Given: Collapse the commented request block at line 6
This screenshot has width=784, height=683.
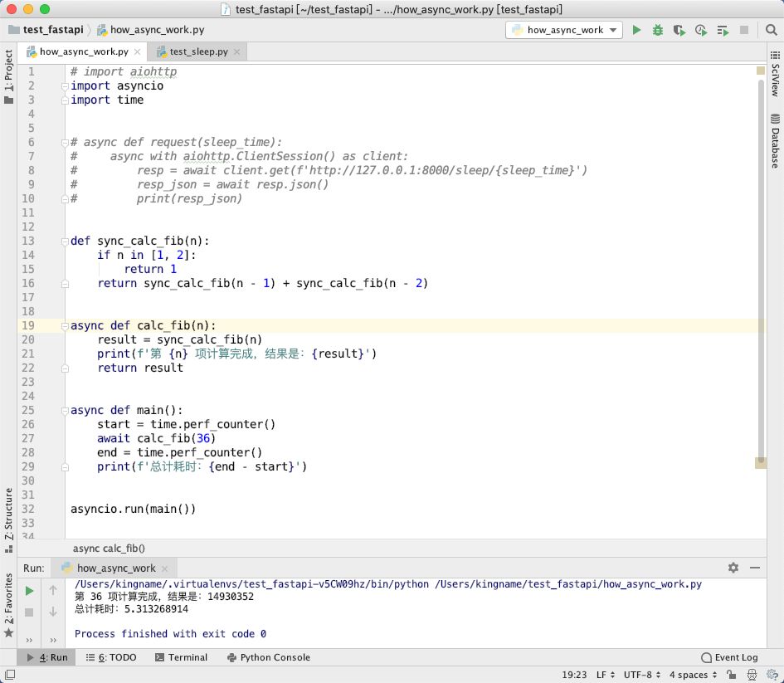Looking at the screenshot, I should [65, 143].
